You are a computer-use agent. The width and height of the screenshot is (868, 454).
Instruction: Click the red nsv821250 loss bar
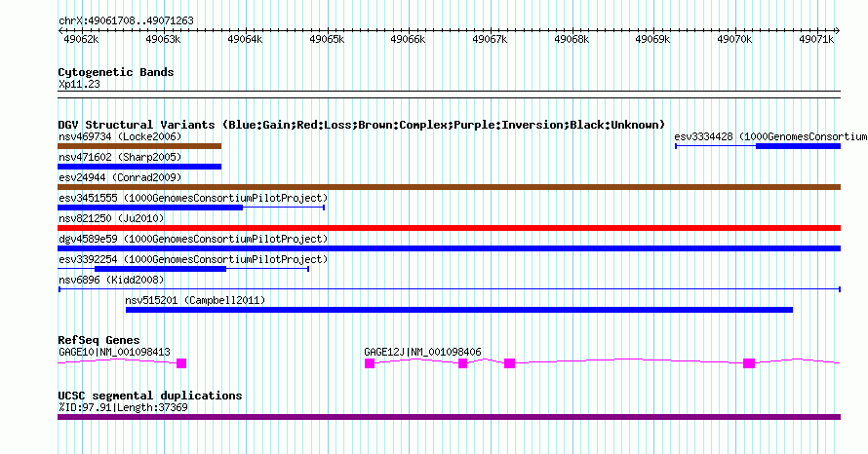[449, 228]
